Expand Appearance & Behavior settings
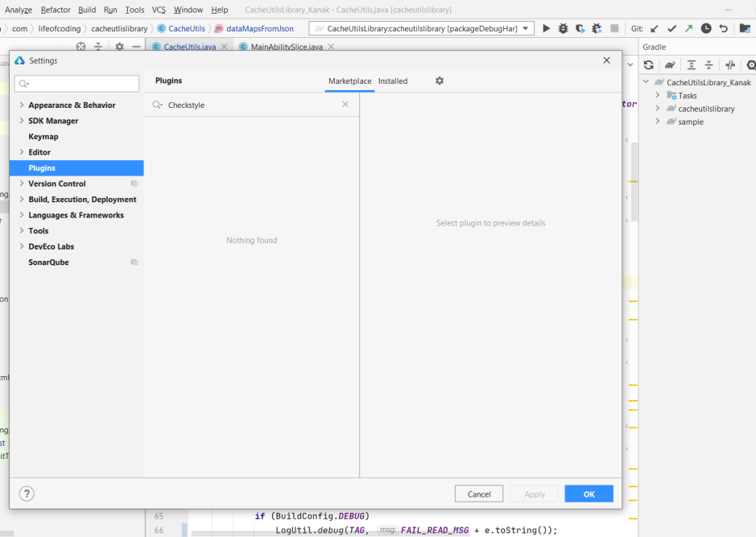The image size is (756, 537). (x=22, y=105)
